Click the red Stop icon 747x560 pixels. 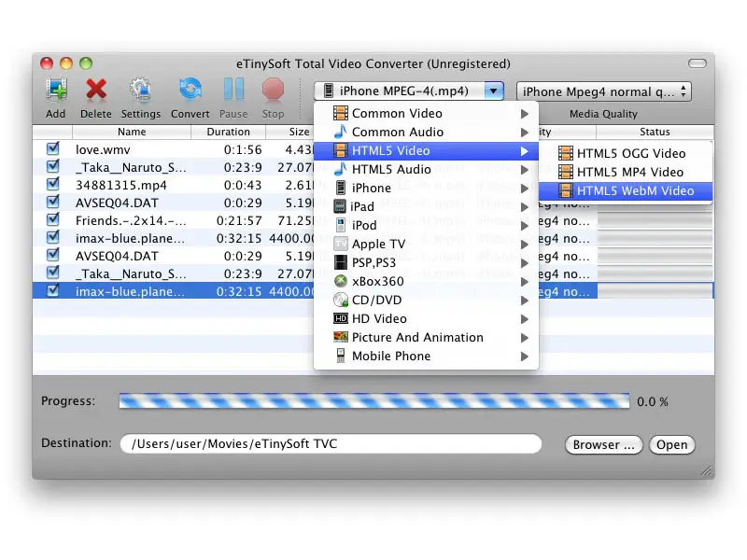coord(273,90)
